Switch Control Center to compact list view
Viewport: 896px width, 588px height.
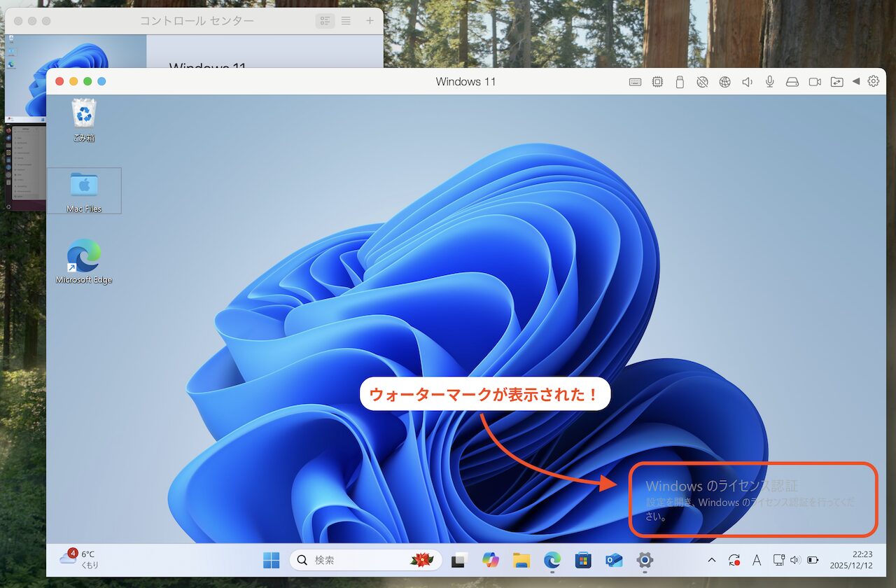pos(346,21)
